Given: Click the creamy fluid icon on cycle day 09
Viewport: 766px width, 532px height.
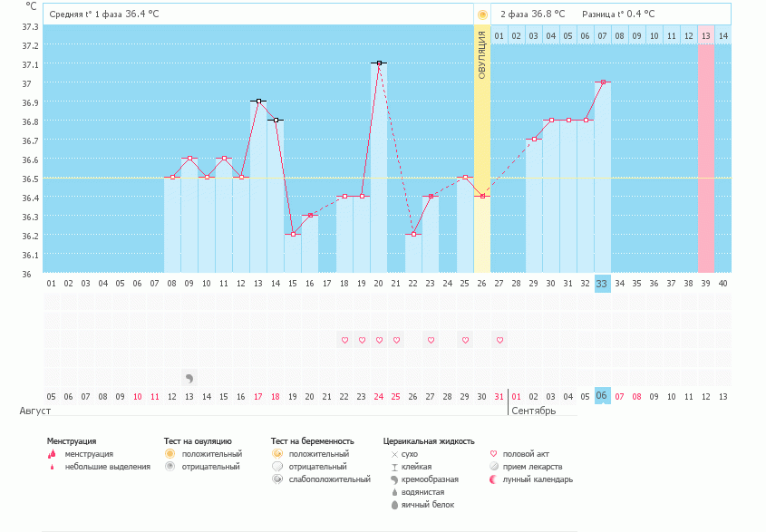Looking at the screenshot, I should coord(189,378).
